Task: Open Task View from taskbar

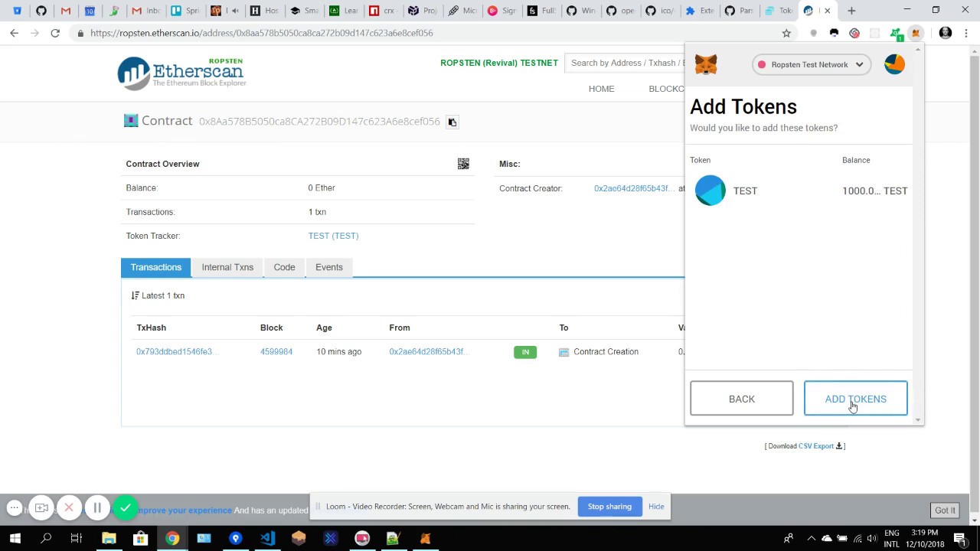Action: [77, 539]
